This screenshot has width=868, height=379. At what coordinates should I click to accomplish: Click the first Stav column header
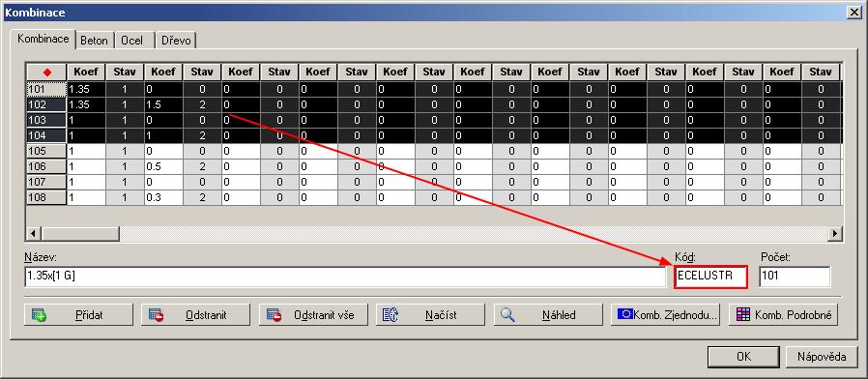point(125,73)
